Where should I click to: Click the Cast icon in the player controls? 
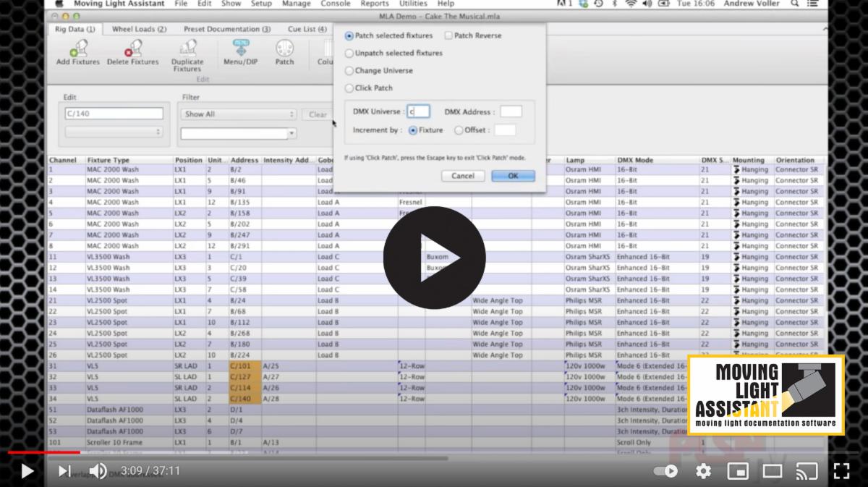[807, 471]
